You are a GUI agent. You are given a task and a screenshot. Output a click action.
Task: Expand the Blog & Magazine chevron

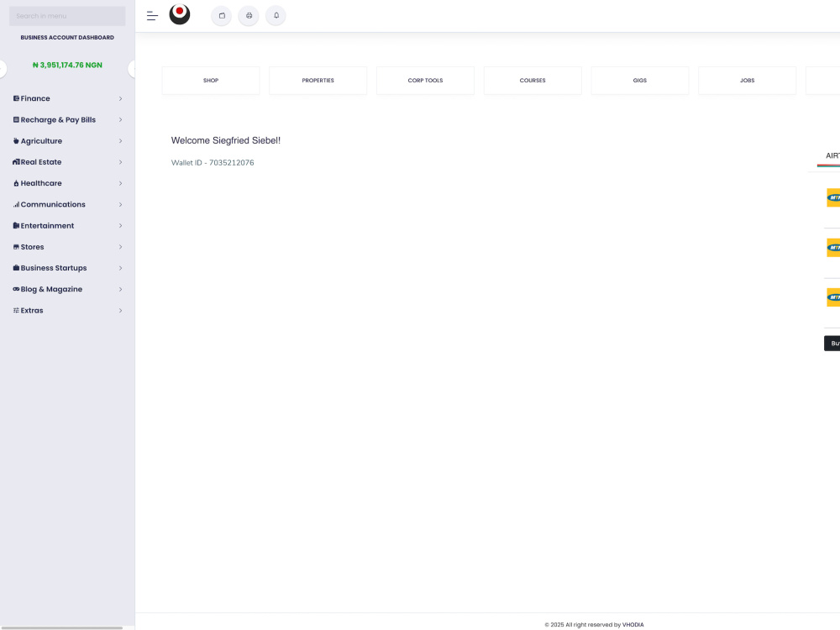(120, 289)
